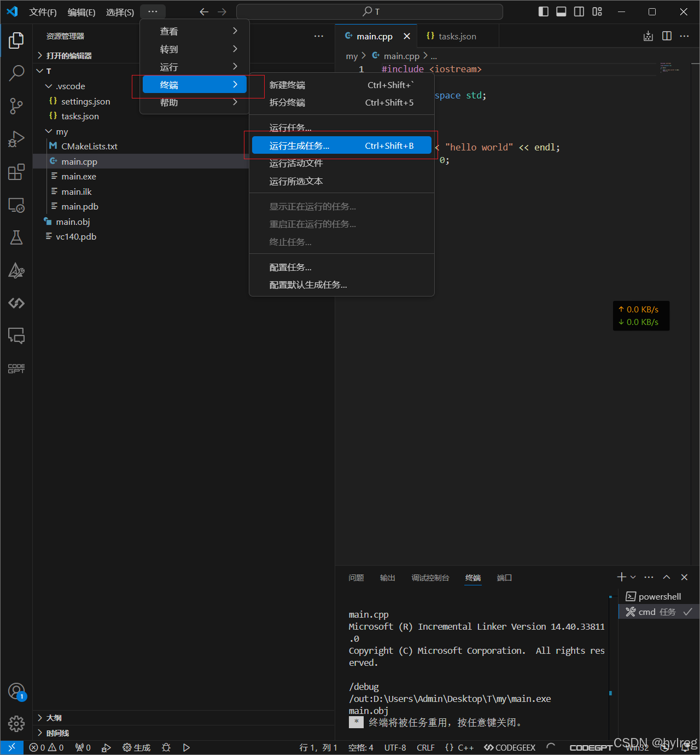Open the Run and Debug view icon
The height and width of the screenshot is (755, 700).
(16, 139)
